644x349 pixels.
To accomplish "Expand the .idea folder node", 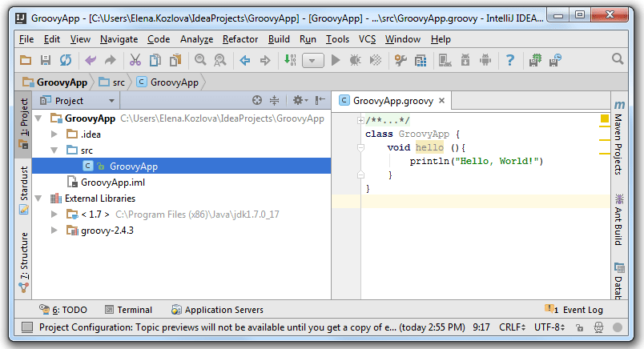I will (54, 134).
